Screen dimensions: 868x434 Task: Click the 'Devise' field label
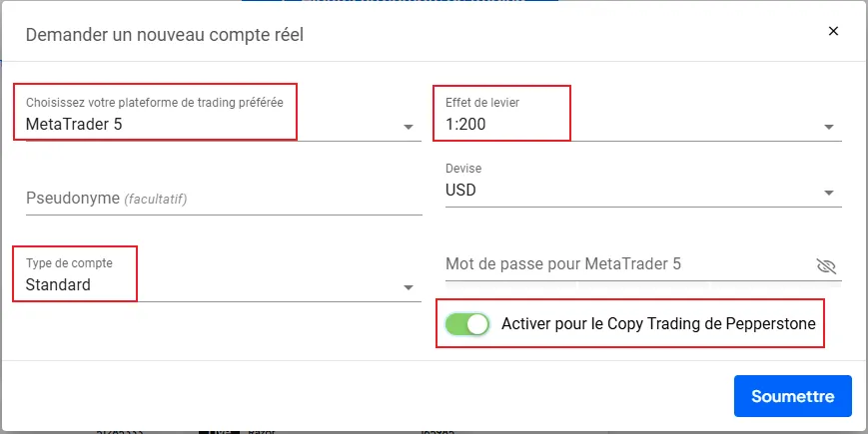463,169
